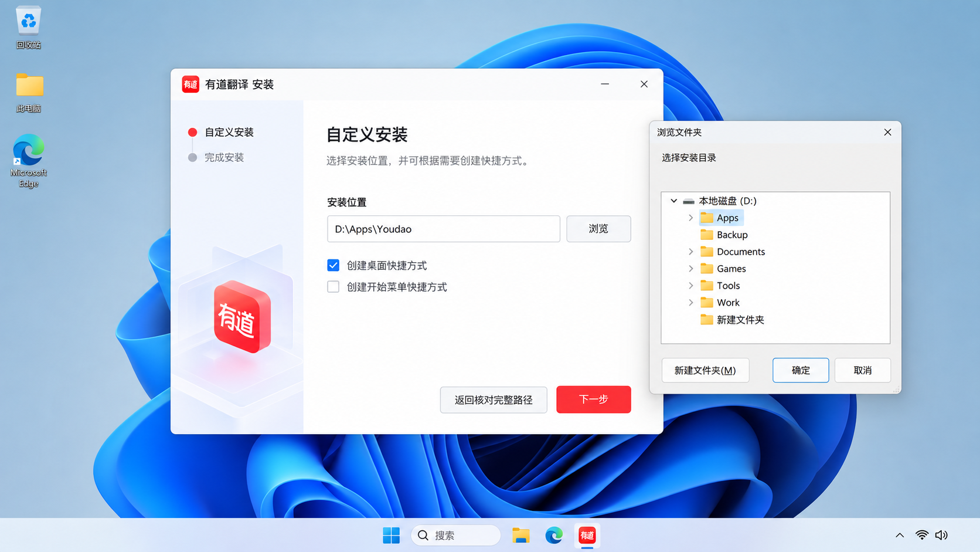
Task: Click the Work folder icon
Action: 707,303
